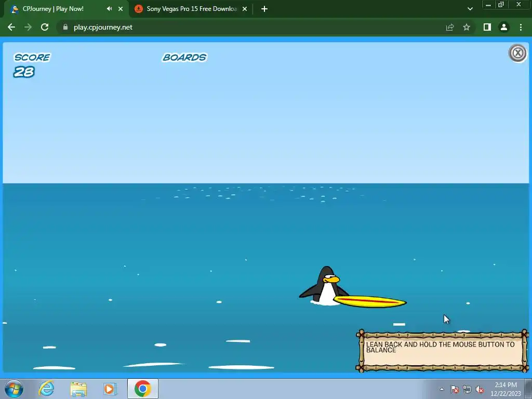Close the Sony Vegas Pro tab
Viewport: 532px width, 399px height.
245,9
